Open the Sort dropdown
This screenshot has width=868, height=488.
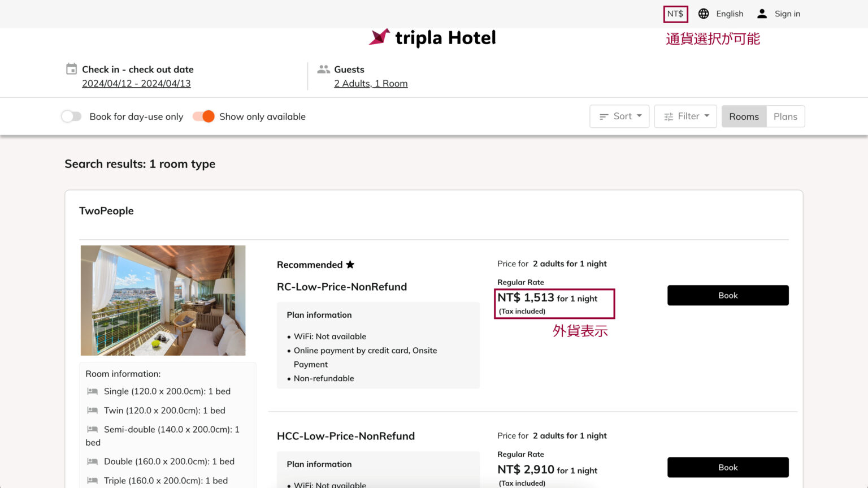tap(619, 116)
